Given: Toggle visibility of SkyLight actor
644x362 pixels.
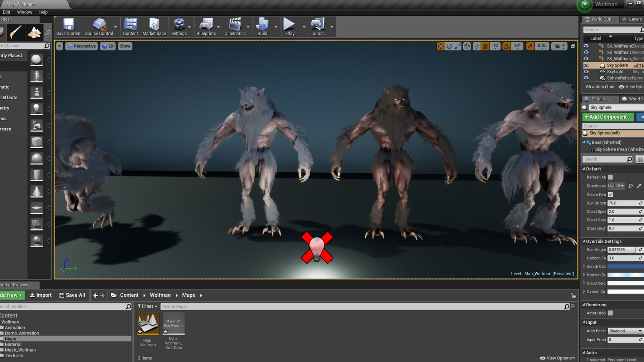Looking at the screenshot, I should (586, 72).
